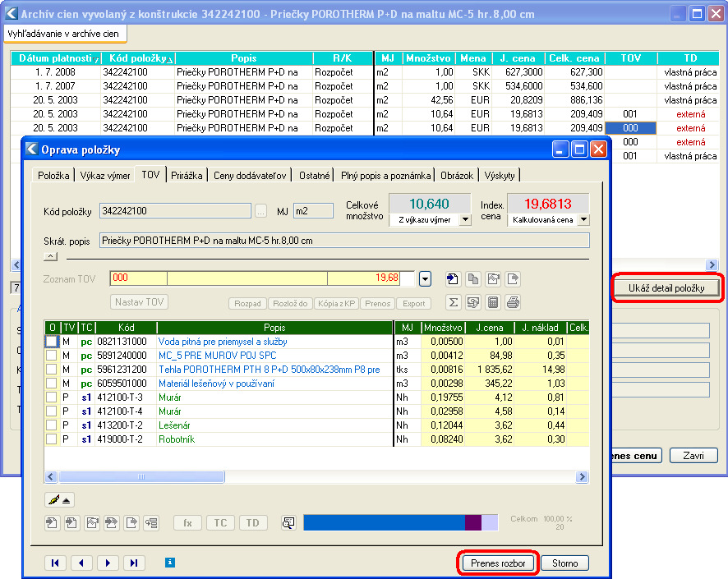Click the ellipsis button beside Kód položky field
The image size is (728, 579).
pos(261,211)
